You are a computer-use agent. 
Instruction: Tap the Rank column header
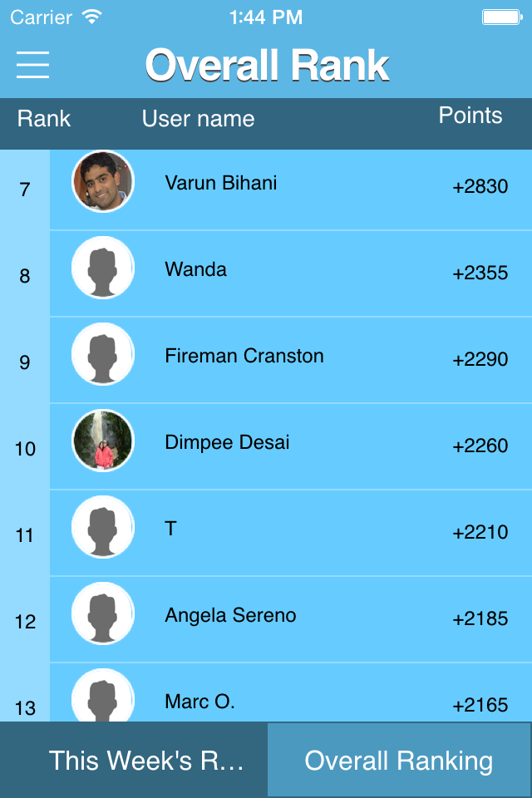(44, 119)
